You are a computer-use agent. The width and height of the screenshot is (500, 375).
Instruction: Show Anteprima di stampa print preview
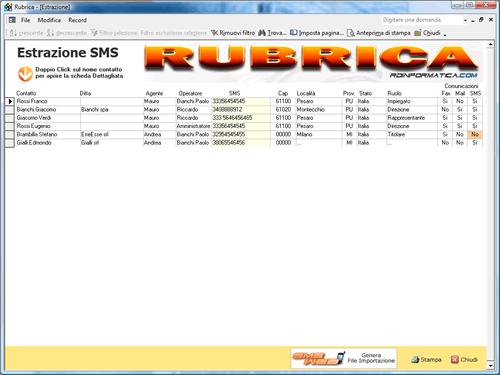(379, 33)
